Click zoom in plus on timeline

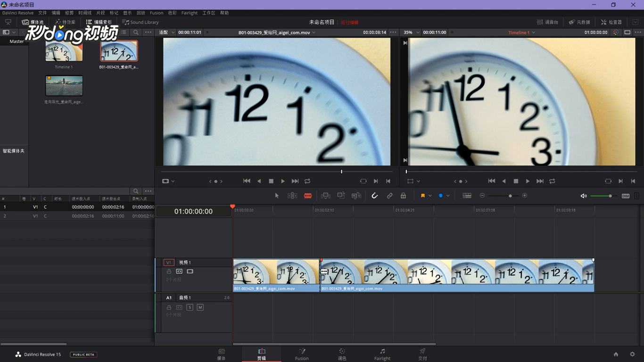pyautogui.click(x=524, y=196)
